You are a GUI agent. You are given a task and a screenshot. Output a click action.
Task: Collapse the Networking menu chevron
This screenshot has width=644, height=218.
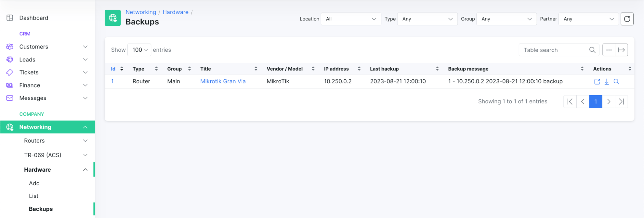pos(85,127)
